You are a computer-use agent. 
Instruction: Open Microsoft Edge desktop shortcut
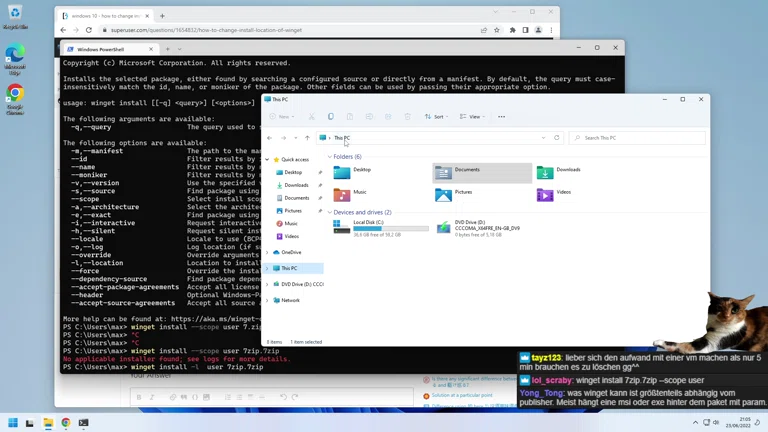click(x=15, y=59)
